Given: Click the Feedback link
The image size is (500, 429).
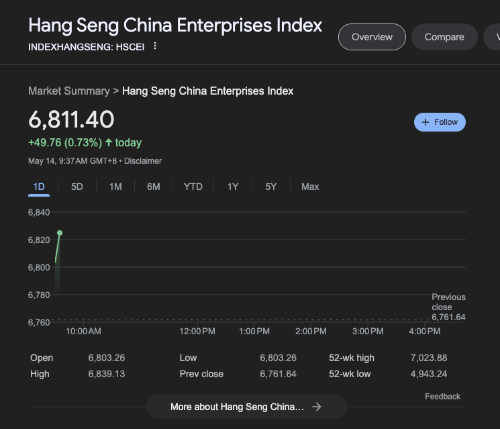Looking at the screenshot, I should tap(442, 396).
